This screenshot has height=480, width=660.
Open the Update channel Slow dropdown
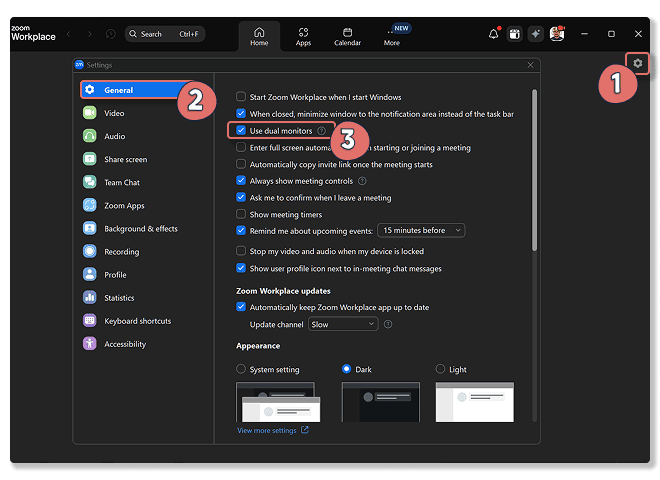[343, 324]
